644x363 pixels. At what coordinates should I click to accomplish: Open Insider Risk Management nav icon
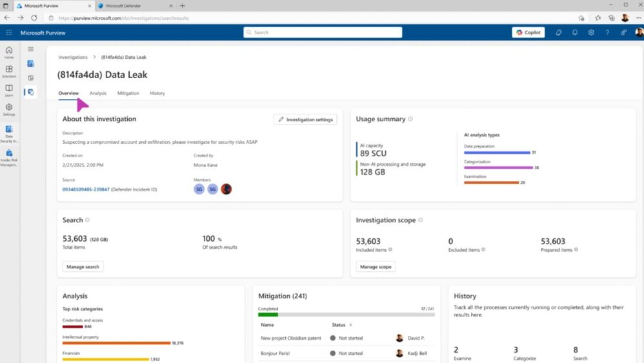tap(9, 158)
